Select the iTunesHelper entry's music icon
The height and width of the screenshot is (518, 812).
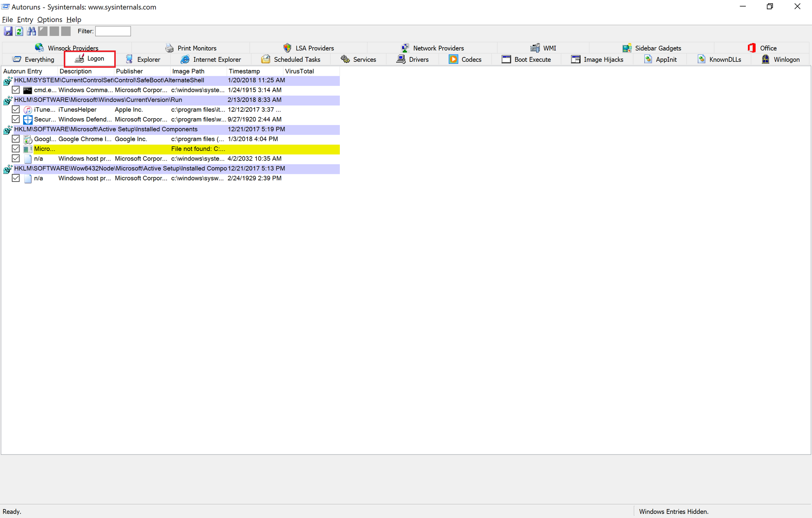(28, 110)
